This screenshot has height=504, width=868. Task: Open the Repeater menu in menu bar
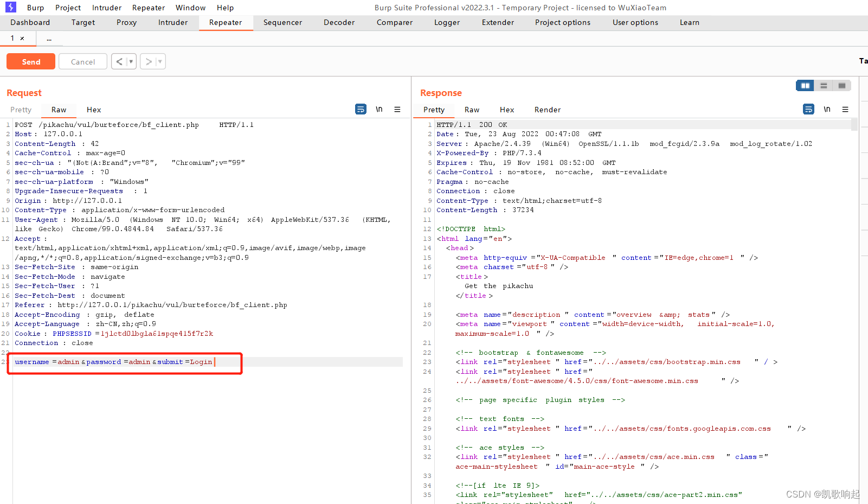149,8
